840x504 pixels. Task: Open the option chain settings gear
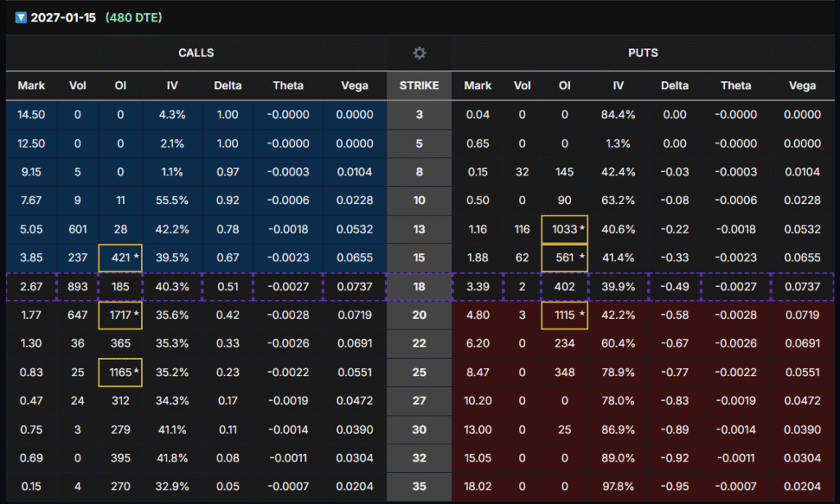[x=419, y=53]
